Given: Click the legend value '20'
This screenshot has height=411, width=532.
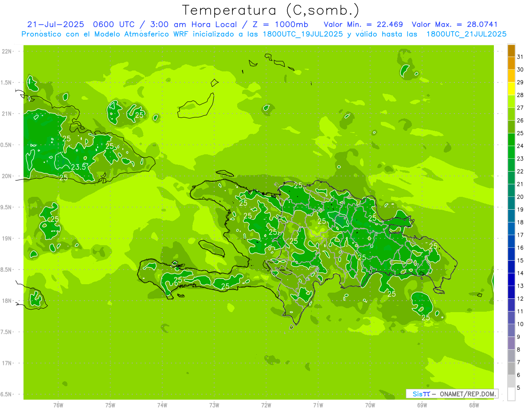Looking at the screenshot, I should tap(520, 197).
